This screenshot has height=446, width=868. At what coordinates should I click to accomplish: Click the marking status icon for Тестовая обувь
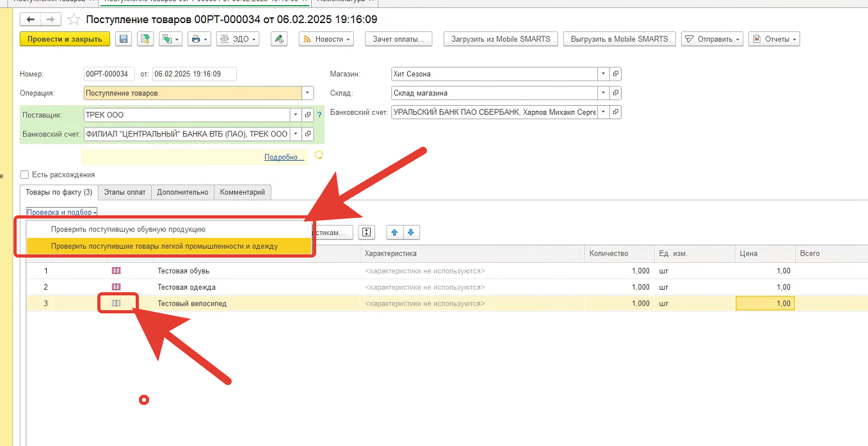pyautogui.click(x=116, y=270)
